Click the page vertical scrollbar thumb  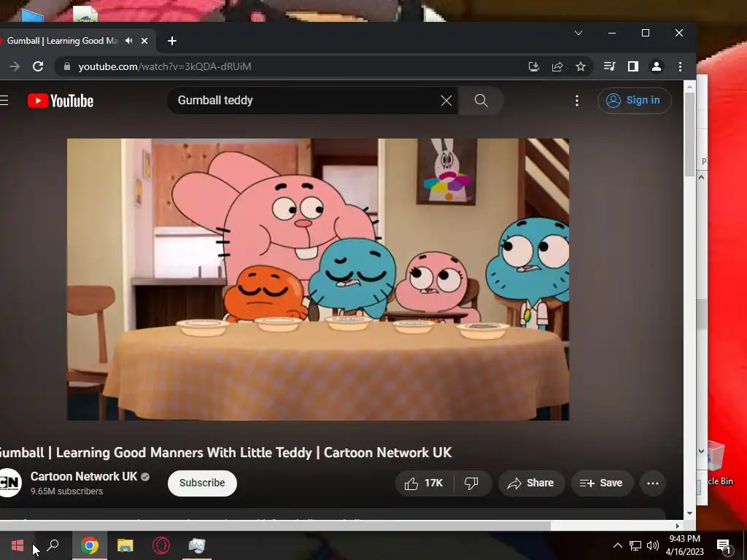[689, 134]
